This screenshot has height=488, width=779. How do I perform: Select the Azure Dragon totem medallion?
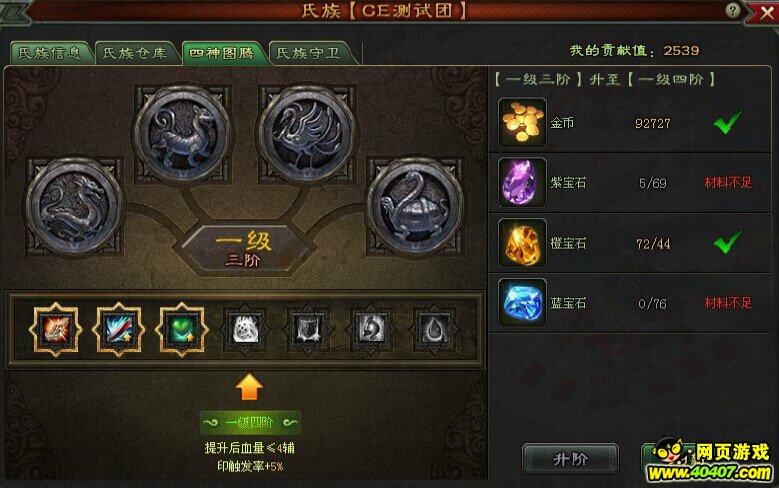pos(74,206)
